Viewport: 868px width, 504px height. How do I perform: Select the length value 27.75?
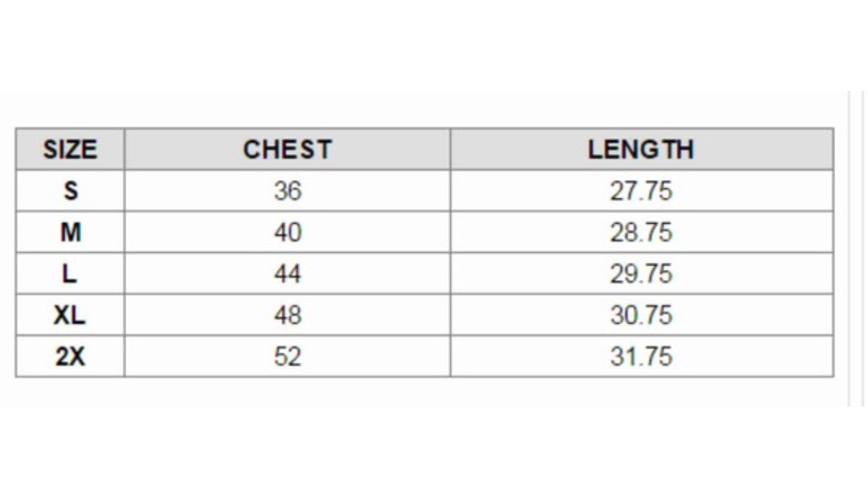tap(641, 191)
